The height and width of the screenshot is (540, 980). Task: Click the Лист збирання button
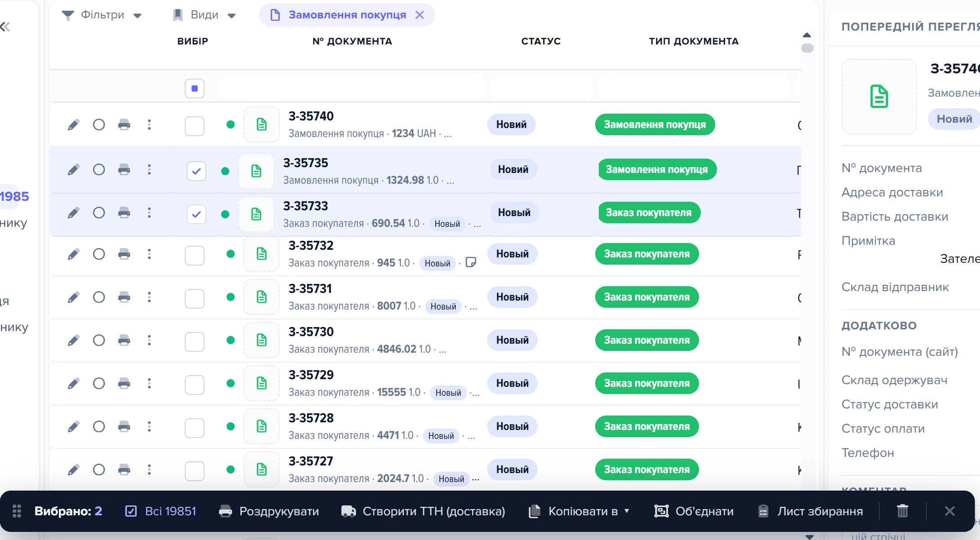tap(810, 511)
